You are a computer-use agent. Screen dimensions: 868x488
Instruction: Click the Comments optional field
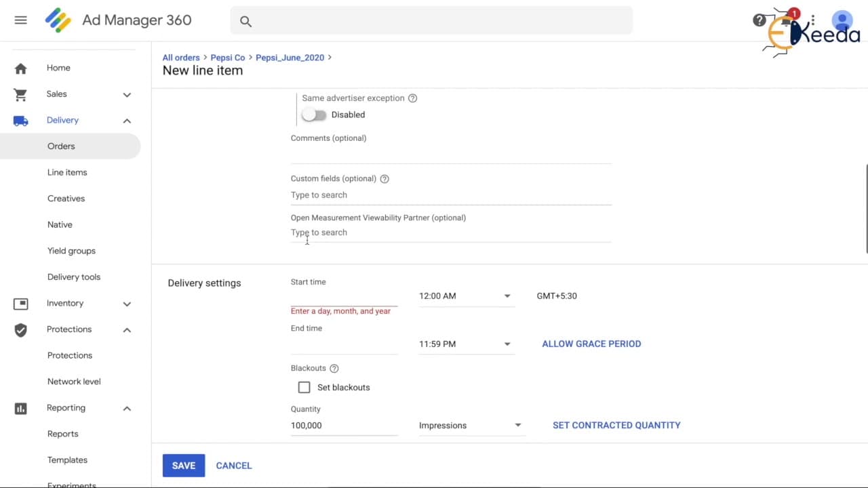tap(451, 155)
